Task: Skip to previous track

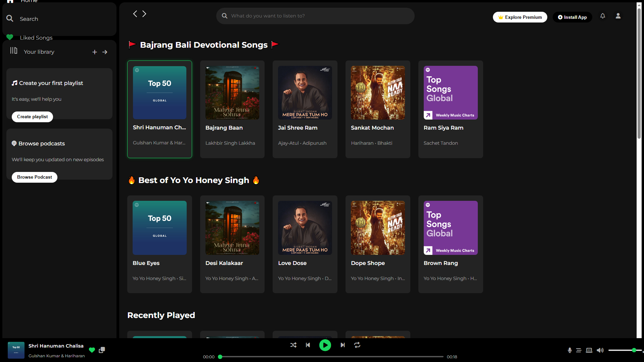Action: tap(308, 345)
